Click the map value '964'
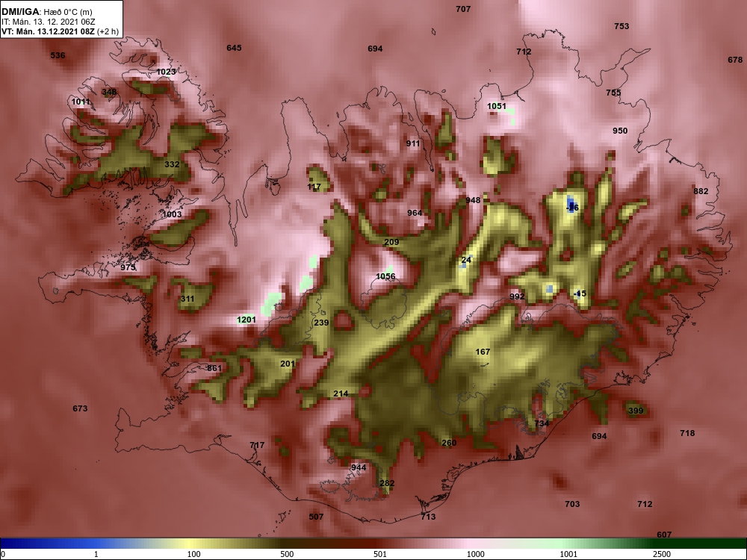 click(x=415, y=213)
